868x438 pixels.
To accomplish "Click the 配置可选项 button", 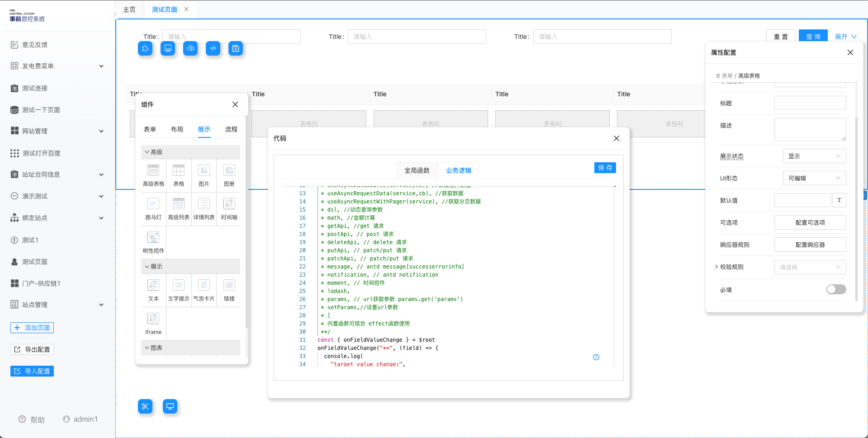I will 810,222.
